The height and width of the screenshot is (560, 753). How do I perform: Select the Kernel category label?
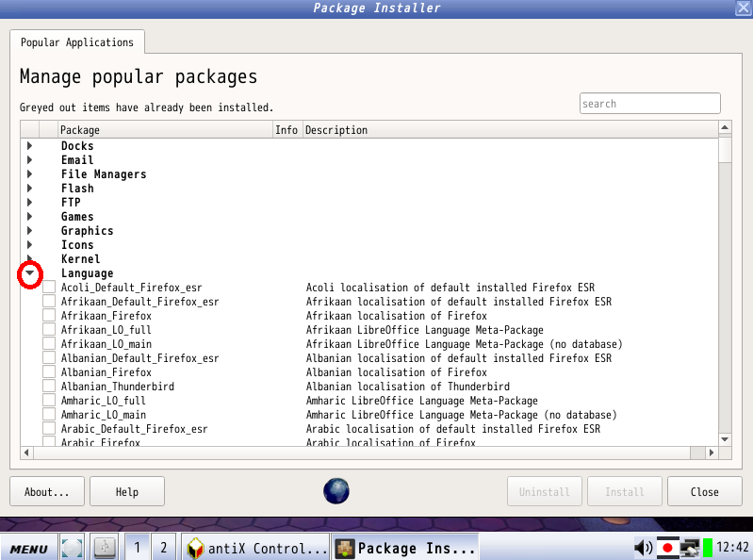[x=81, y=259]
